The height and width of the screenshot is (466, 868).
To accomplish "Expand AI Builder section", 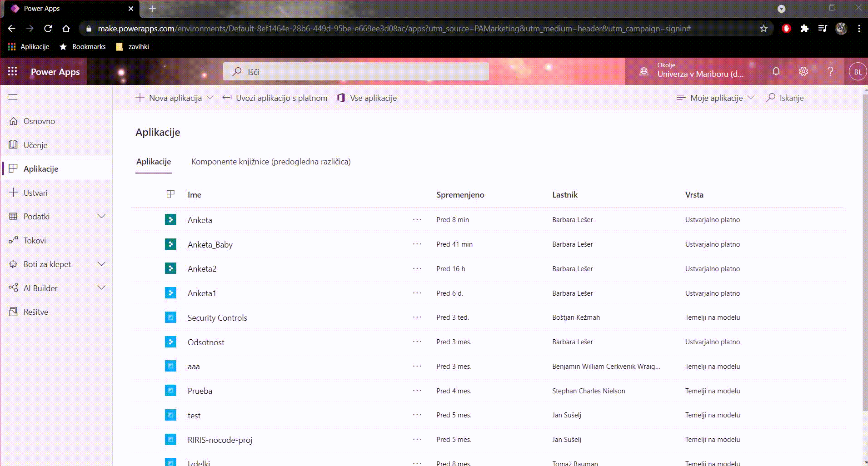I will (102, 288).
